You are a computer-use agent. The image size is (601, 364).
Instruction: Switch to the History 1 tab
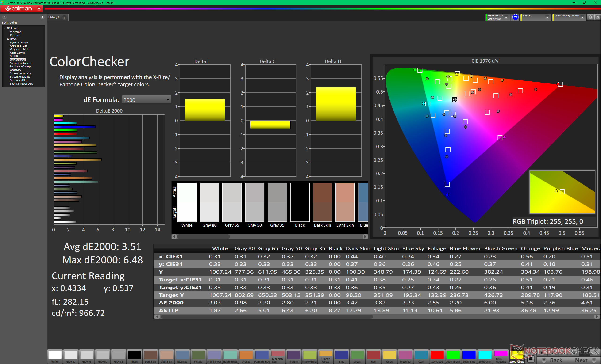pos(54,17)
